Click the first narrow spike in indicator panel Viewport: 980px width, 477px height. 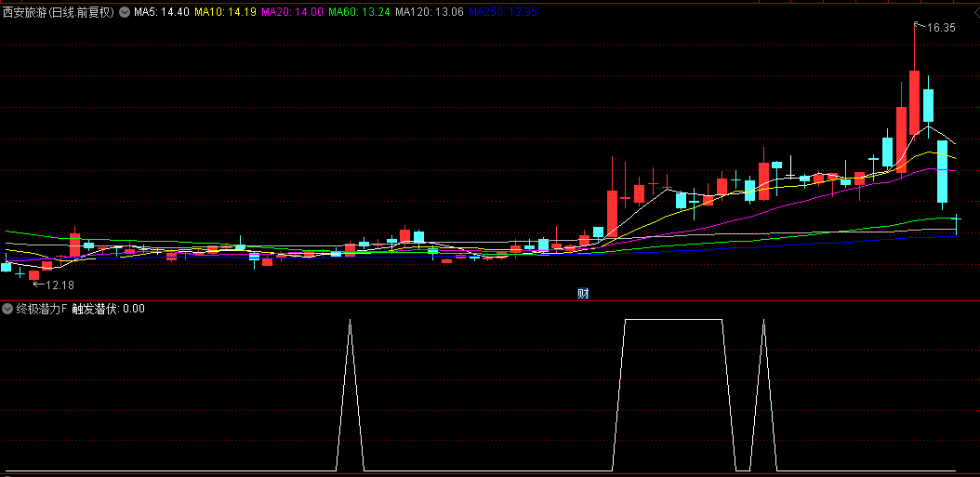coord(350,394)
